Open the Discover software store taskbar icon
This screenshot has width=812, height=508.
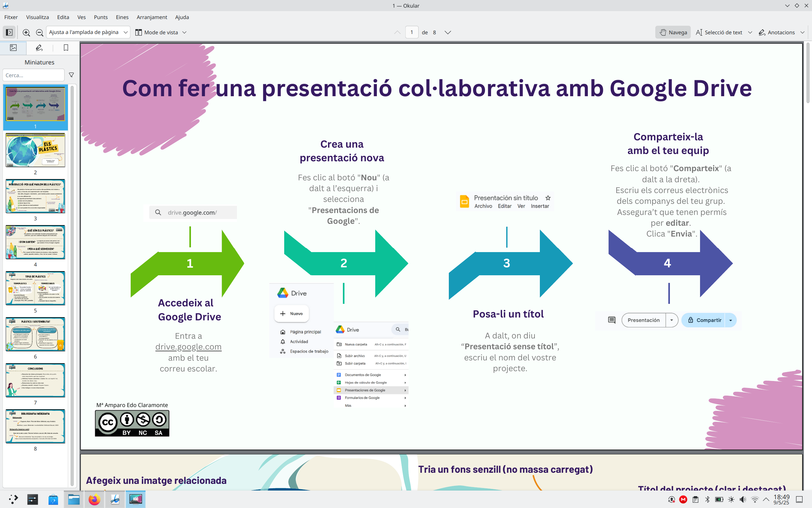[x=53, y=499]
